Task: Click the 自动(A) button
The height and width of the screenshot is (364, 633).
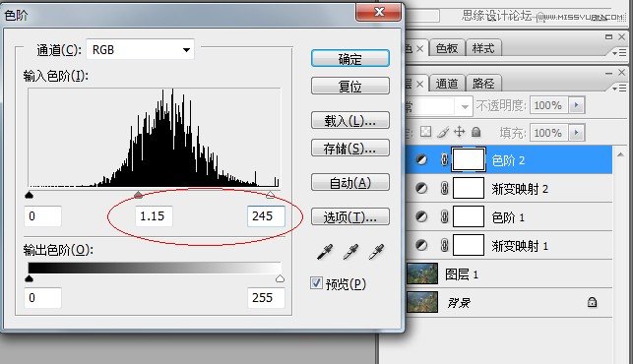Action: click(x=350, y=183)
